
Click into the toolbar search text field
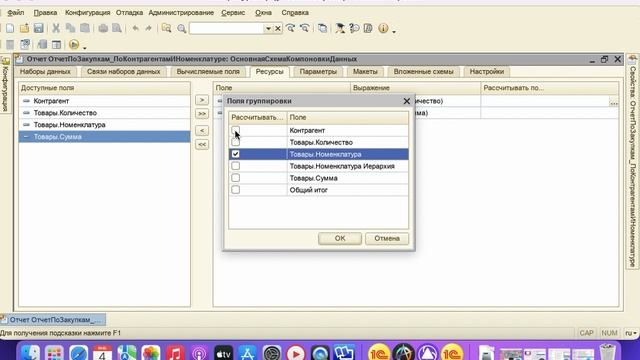227,28
